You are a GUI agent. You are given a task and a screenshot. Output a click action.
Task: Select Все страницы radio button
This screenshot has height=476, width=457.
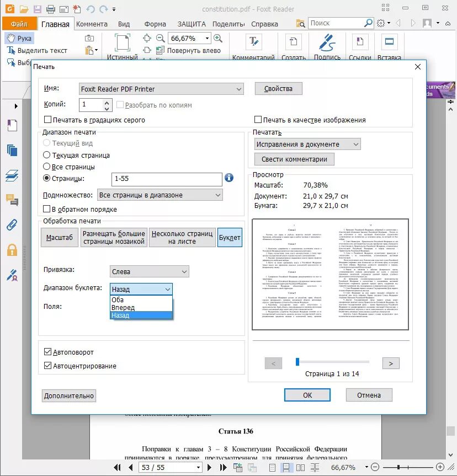(46, 167)
